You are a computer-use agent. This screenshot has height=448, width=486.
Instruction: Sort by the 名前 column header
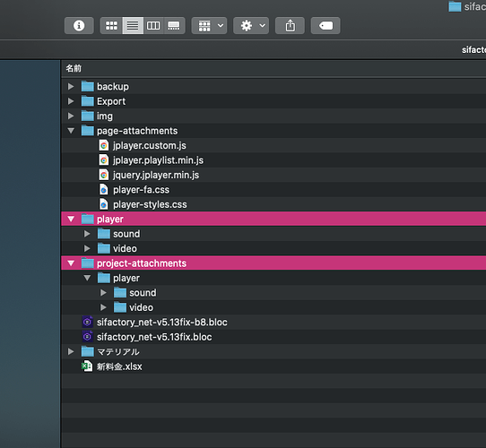pos(74,68)
